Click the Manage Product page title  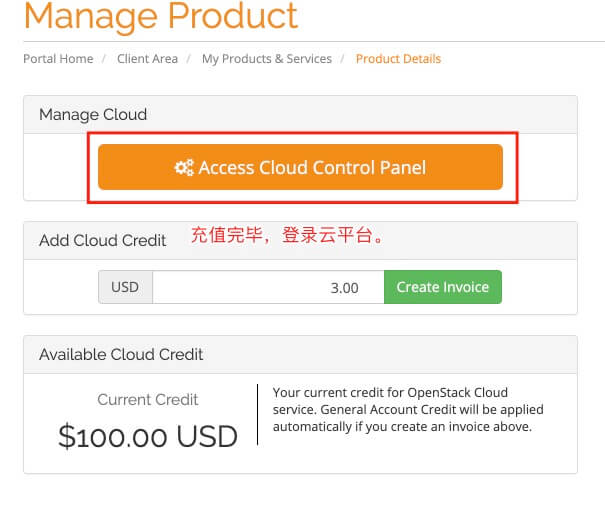(x=160, y=17)
